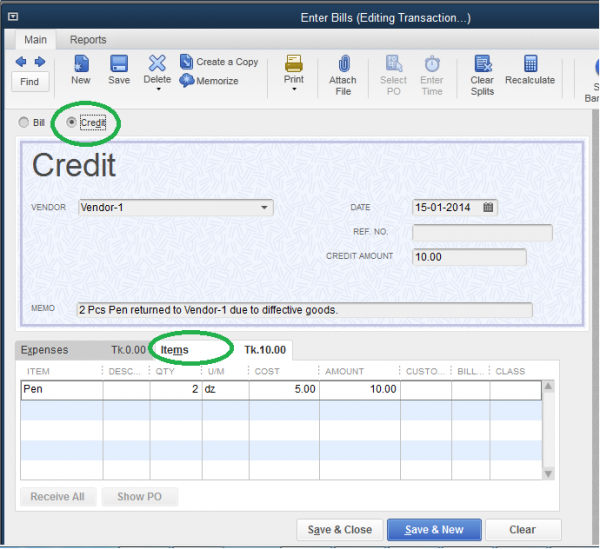Click the COST column header
This screenshot has height=549, width=600.
[x=267, y=371]
